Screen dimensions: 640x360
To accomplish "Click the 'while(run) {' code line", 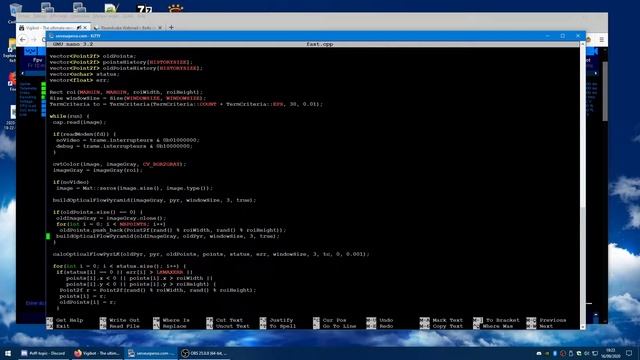I will coord(69,116).
